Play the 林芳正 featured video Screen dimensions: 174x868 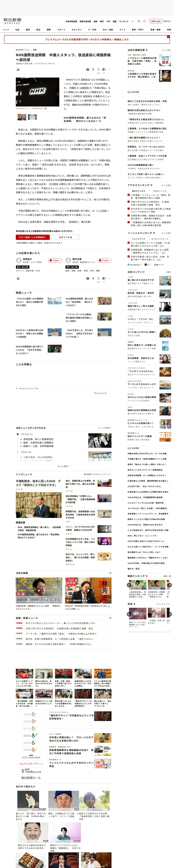tap(88, 590)
